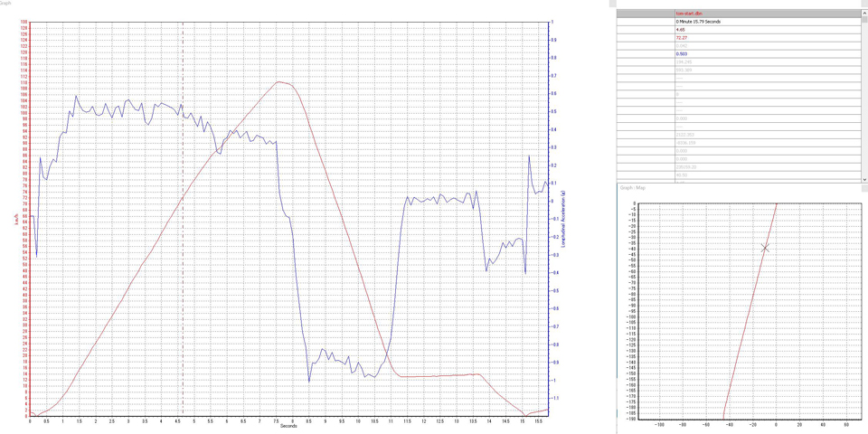
Task: Select the red 72.27 speed value cell
Action: pos(682,37)
